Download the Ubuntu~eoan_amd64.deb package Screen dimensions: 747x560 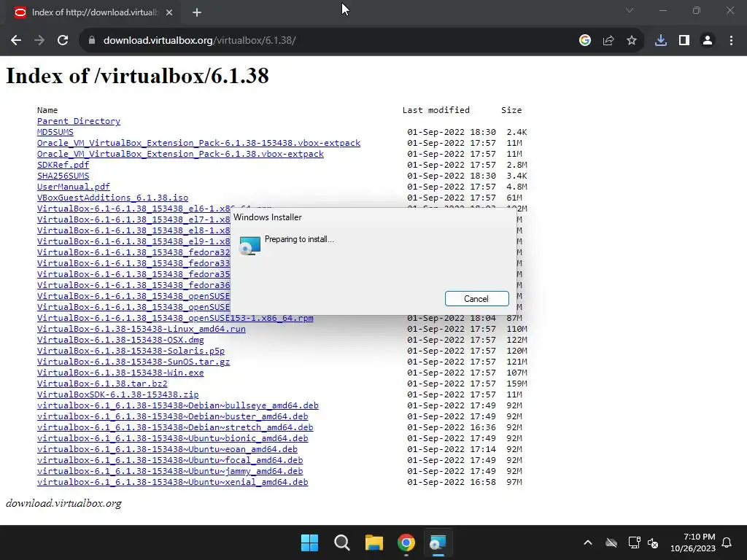coord(167,450)
